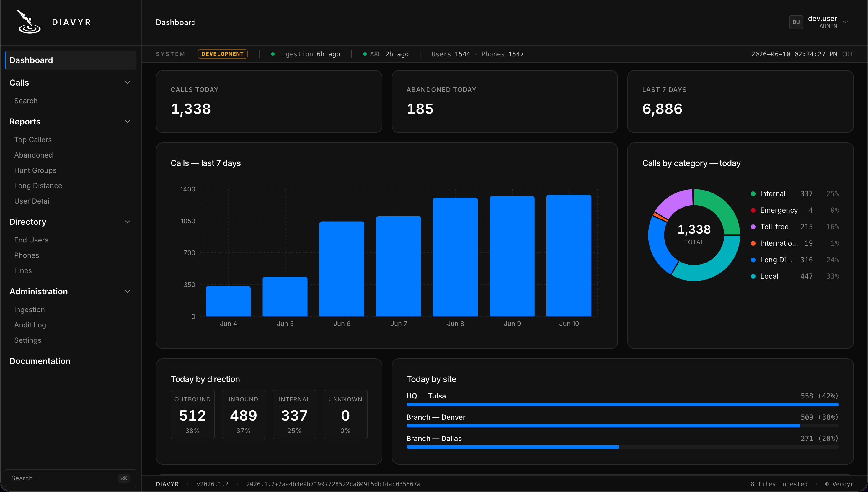Image resolution: width=868 pixels, height=492 pixels.
Task: Click the Jun 5 bar in chart
Action: click(285, 297)
